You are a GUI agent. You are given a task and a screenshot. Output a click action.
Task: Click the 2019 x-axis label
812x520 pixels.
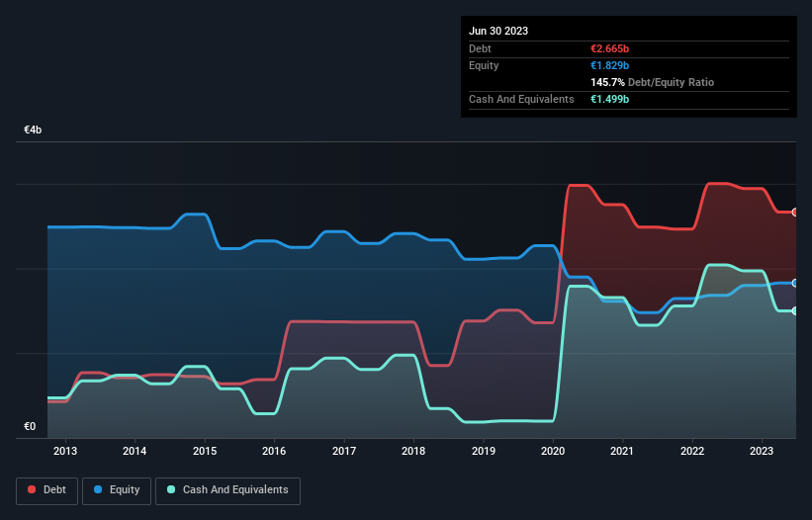484,451
